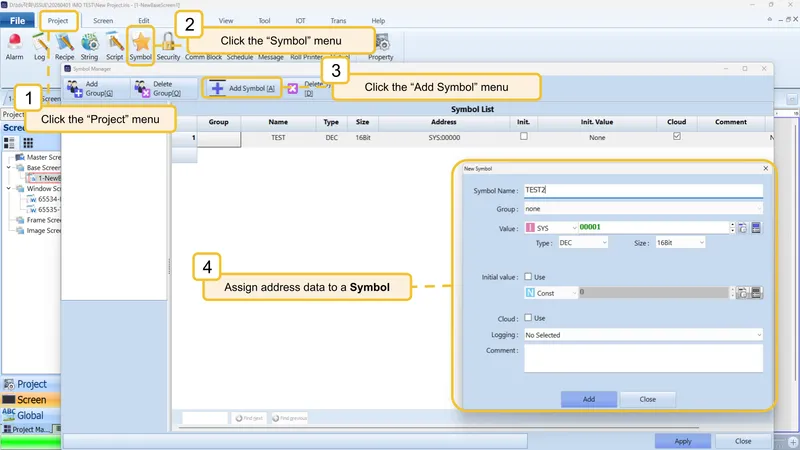Enable the Initial value Use checkbox
The height and width of the screenshot is (450, 800).
[x=528, y=277]
